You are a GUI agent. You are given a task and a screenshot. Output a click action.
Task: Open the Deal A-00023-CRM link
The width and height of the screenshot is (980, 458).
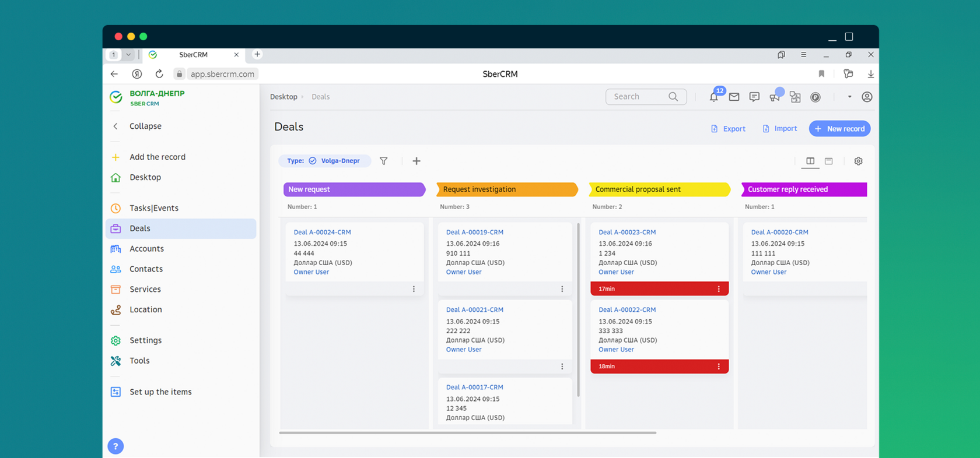[627, 232]
